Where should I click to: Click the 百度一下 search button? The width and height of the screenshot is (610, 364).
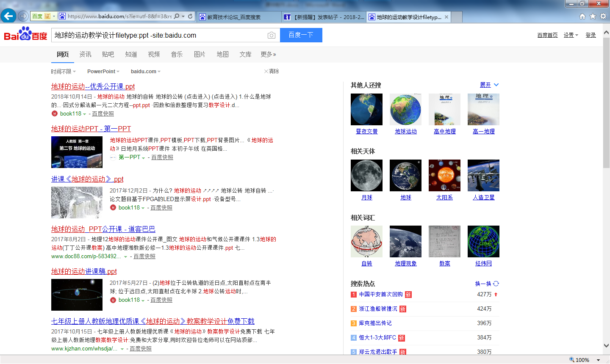point(301,35)
